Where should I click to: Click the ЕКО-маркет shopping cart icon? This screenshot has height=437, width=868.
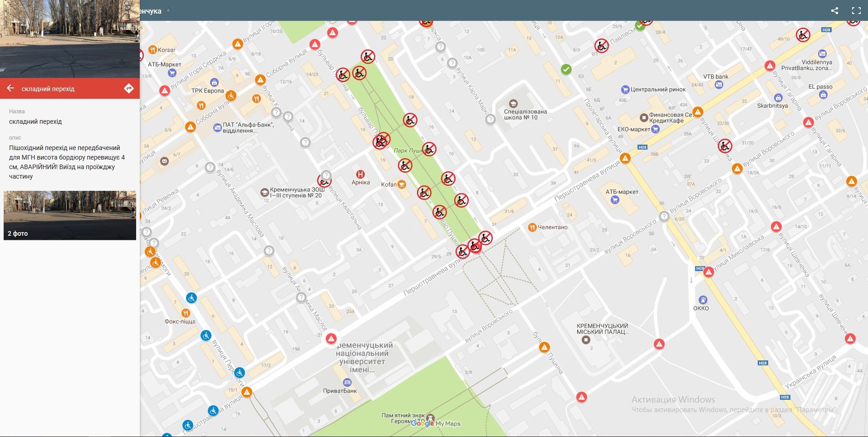(x=655, y=129)
